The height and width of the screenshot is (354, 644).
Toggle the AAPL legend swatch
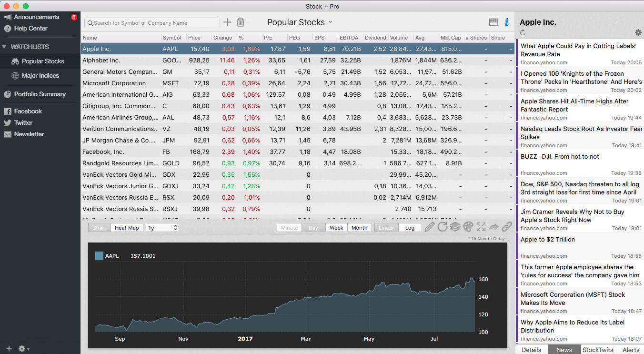[99, 256]
